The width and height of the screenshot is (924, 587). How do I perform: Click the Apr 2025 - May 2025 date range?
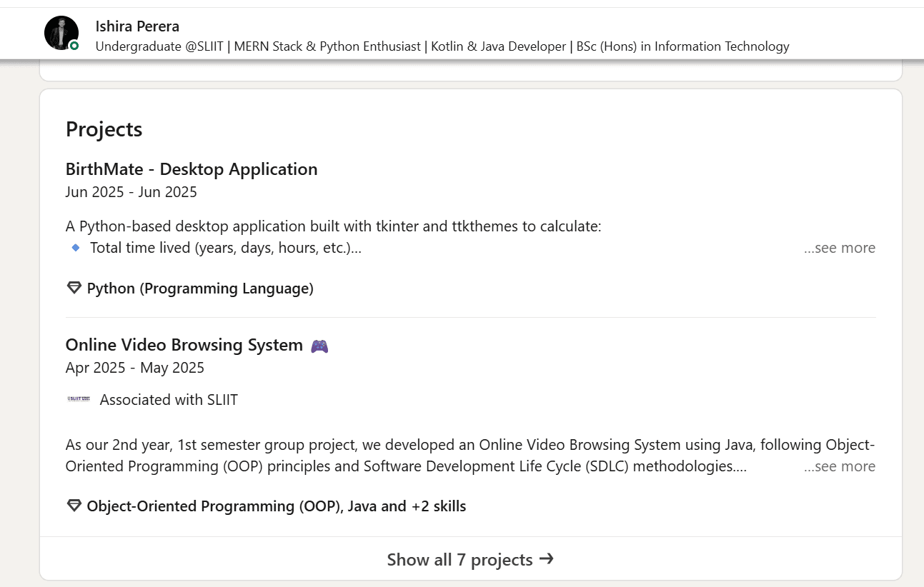(x=135, y=368)
